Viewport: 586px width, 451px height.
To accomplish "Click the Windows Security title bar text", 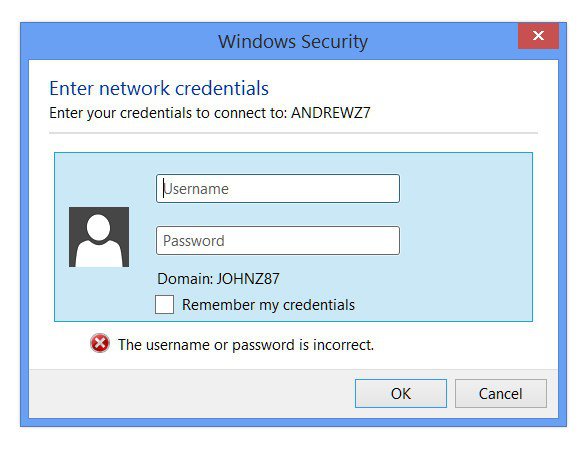I will tap(293, 41).
